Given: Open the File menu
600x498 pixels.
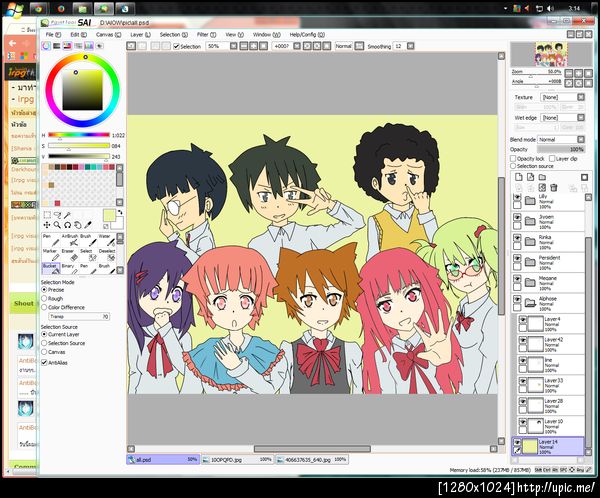Looking at the screenshot, I should pyautogui.click(x=53, y=34).
